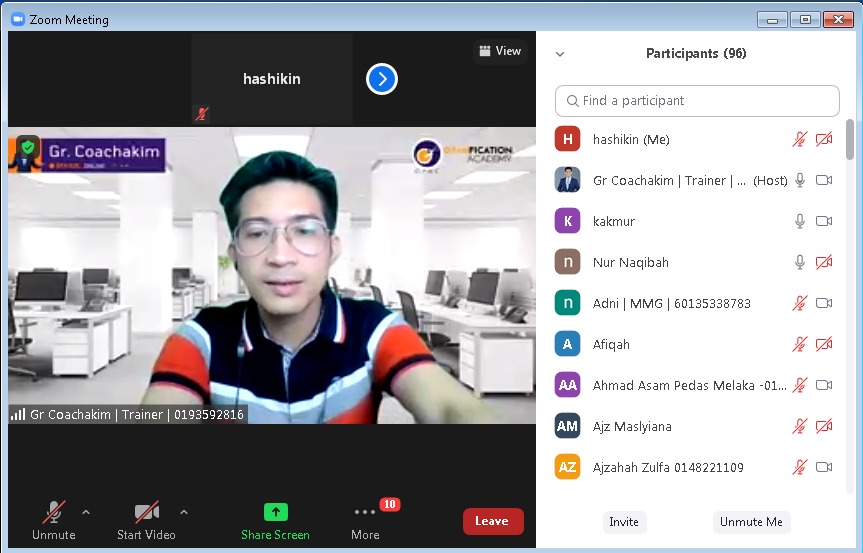Click hashikin (Me) muted microphone icon

[x=800, y=139]
